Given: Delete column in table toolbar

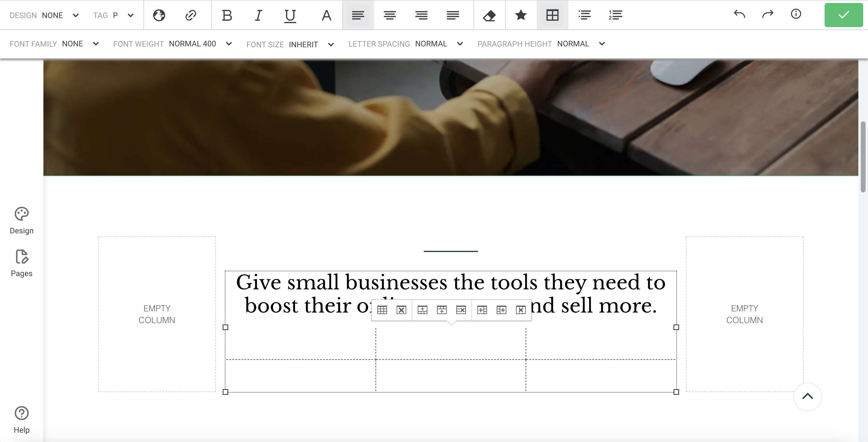Looking at the screenshot, I should click(520, 310).
